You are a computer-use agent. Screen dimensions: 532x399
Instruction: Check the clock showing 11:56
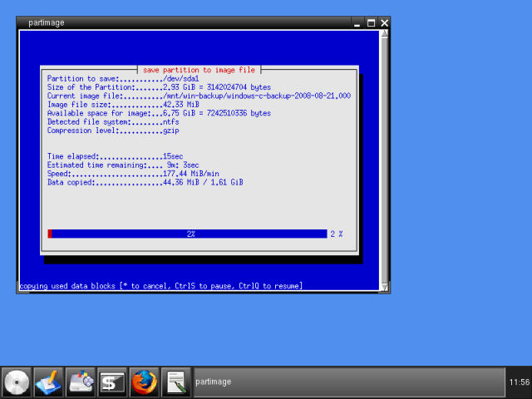click(x=519, y=382)
